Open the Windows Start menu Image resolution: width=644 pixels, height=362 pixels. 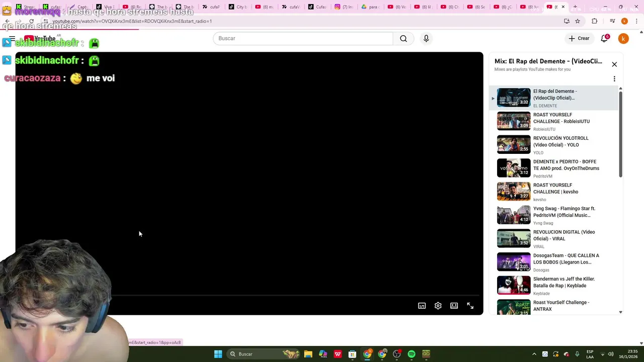click(218, 354)
